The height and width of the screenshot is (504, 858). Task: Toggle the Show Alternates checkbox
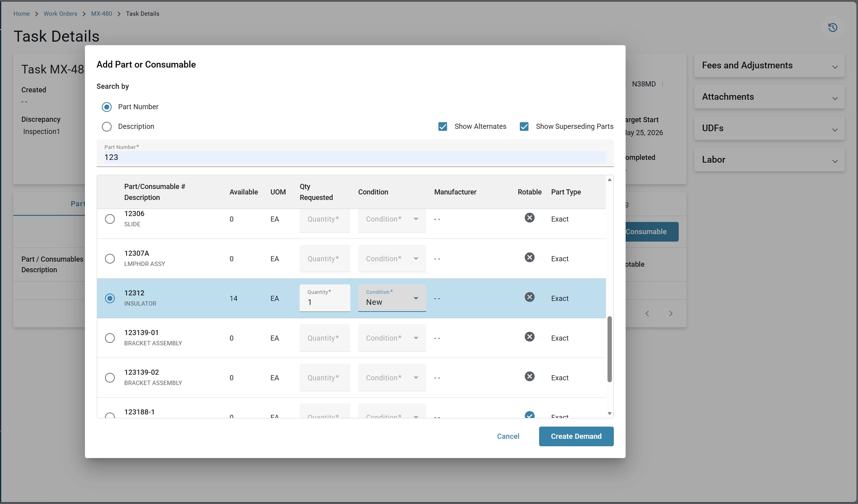(443, 126)
